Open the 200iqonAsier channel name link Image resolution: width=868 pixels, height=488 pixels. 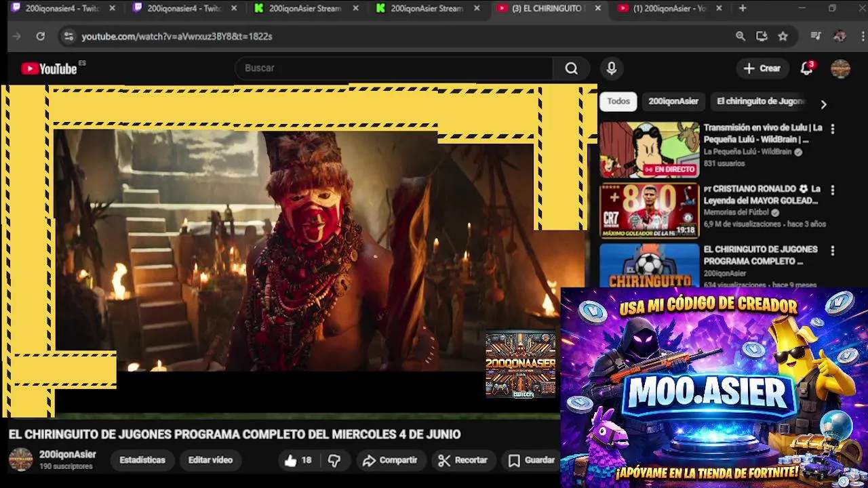point(68,455)
